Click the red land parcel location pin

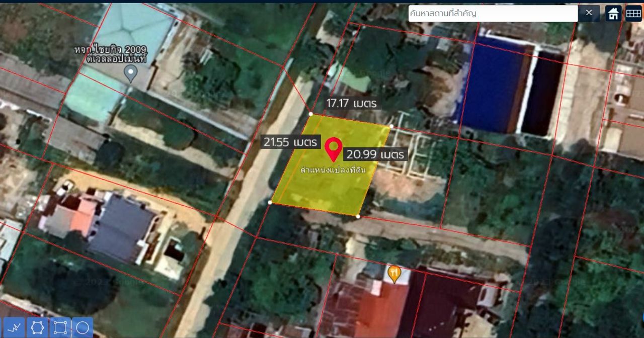pos(333,149)
